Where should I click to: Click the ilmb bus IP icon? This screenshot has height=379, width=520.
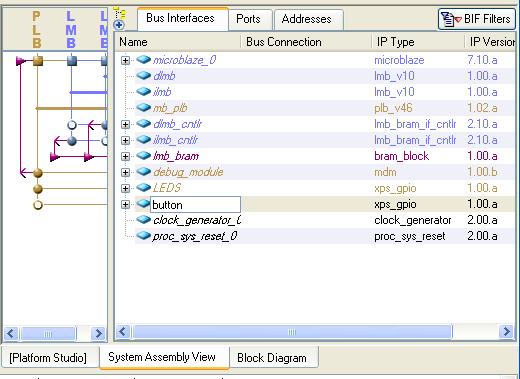pos(144,91)
